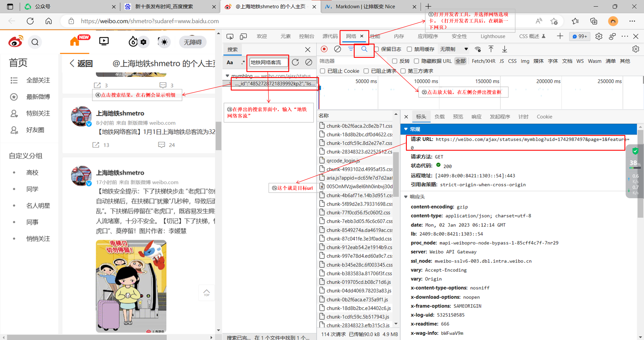Collapse the 响应头 section
The image size is (644, 340).
pos(406,197)
